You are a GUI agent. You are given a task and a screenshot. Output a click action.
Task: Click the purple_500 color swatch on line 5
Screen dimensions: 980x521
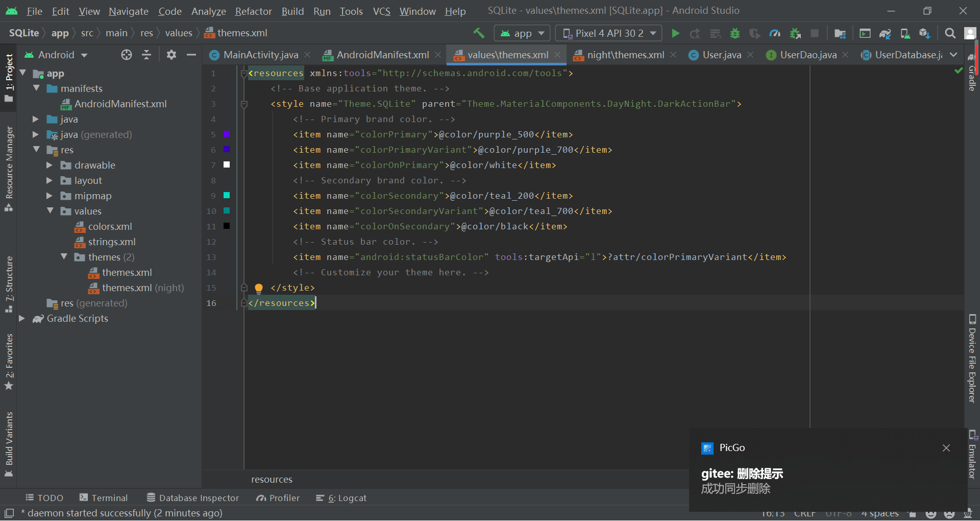pyautogui.click(x=227, y=134)
